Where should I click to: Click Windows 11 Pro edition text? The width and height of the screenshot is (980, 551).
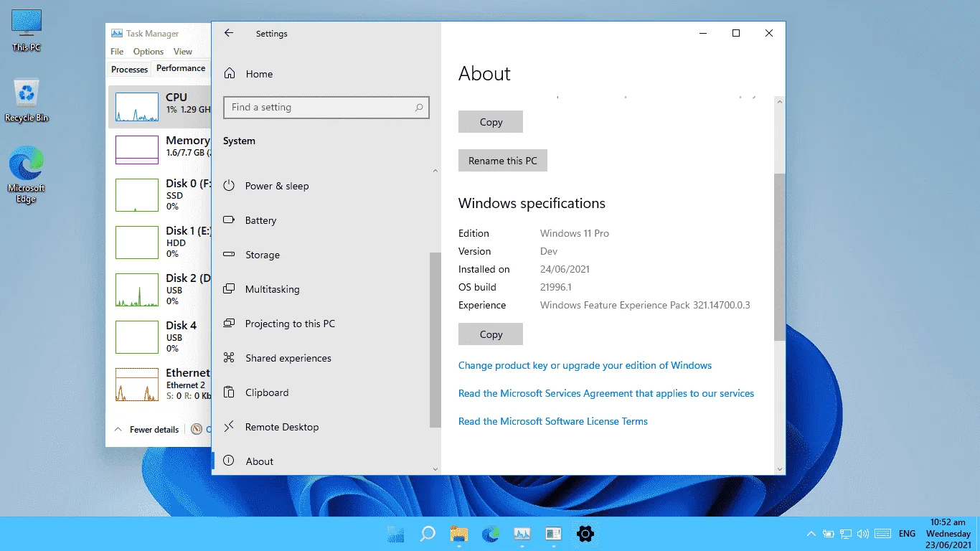pos(575,233)
